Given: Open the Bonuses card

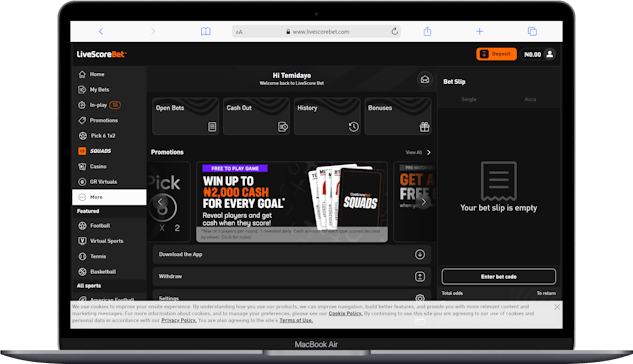Looking at the screenshot, I should [x=398, y=116].
